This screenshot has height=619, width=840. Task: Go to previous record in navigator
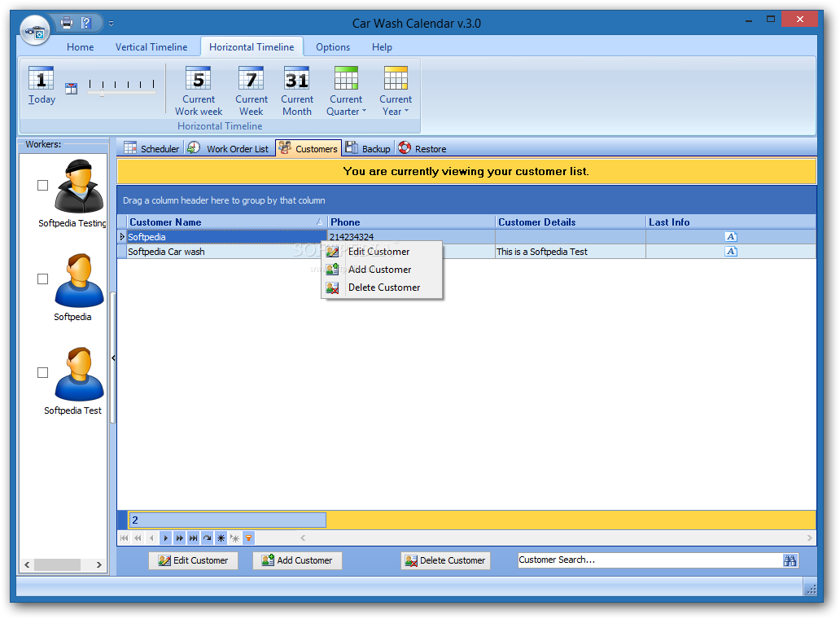[x=151, y=538]
